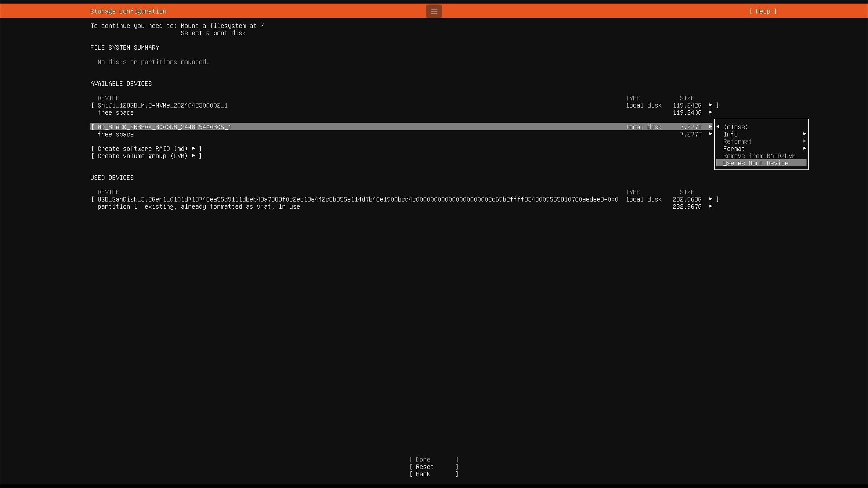Select the USB SanDisk 3.2Gen1 disk row
This screenshot has height=488, width=868.
[357, 199]
